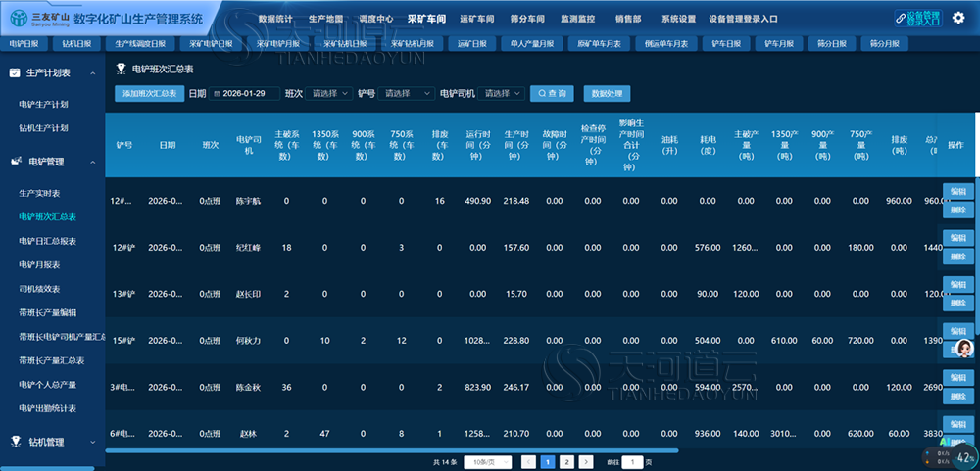This screenshot has width=980, height=471.
Task: Open 电铲日汇总报表 in sidebar
Action: pyautogui.click(x=47, y=241)
